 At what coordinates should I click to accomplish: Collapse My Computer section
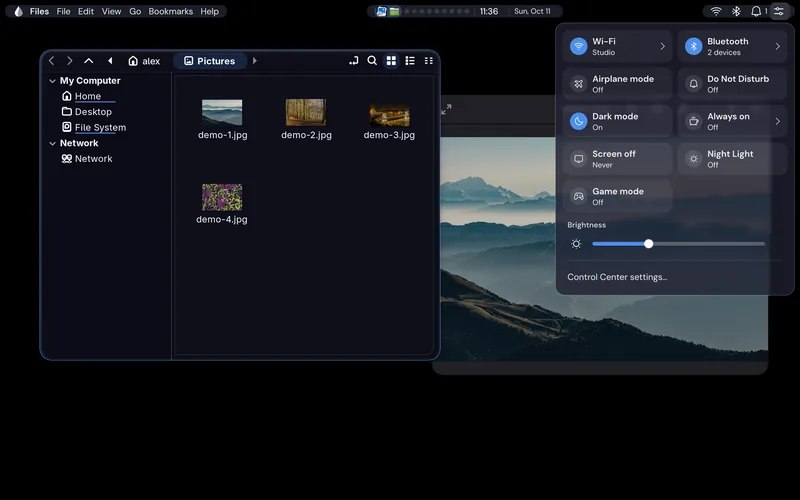pos(52,81)
